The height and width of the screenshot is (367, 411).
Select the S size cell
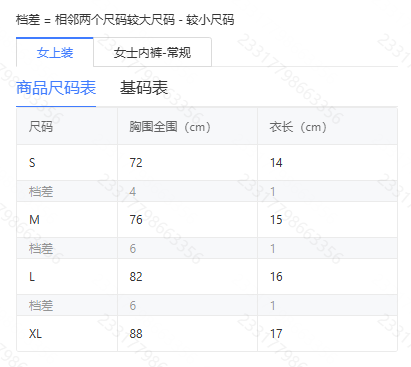click(67, 163)
